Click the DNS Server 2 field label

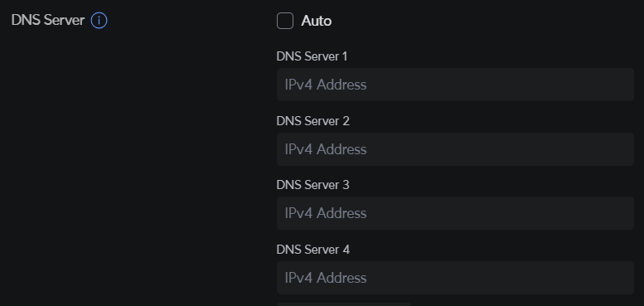point(313,121)
